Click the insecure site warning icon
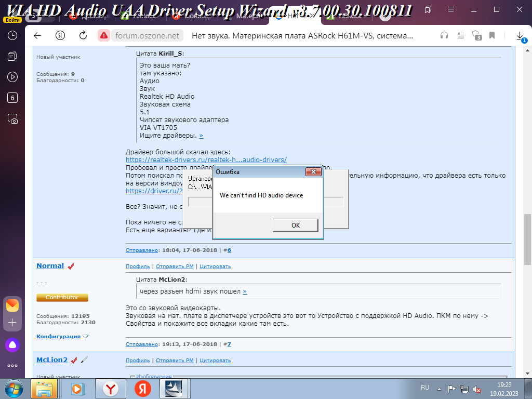Image resolution: width=532 pixels, height=399 pixels. 104,35
